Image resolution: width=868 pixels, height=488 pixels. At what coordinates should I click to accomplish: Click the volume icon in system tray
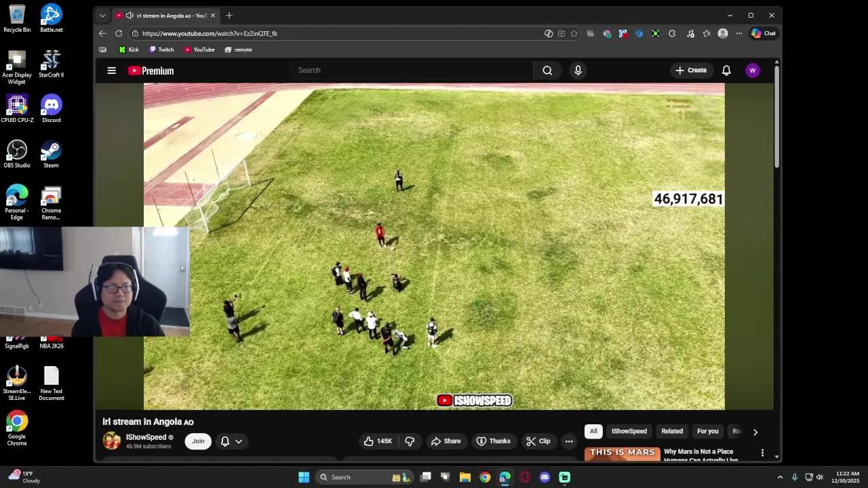pyautogui.click(x=819, y=477)
